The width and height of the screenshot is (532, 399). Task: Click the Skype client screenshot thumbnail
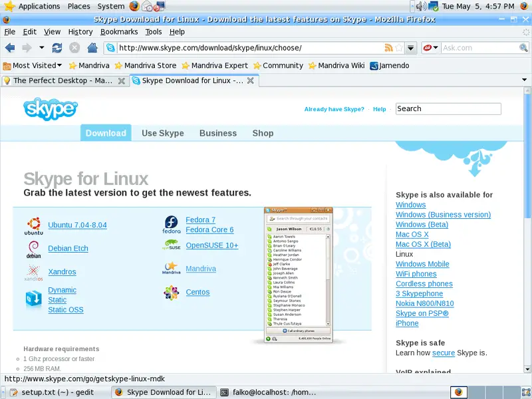298,275
